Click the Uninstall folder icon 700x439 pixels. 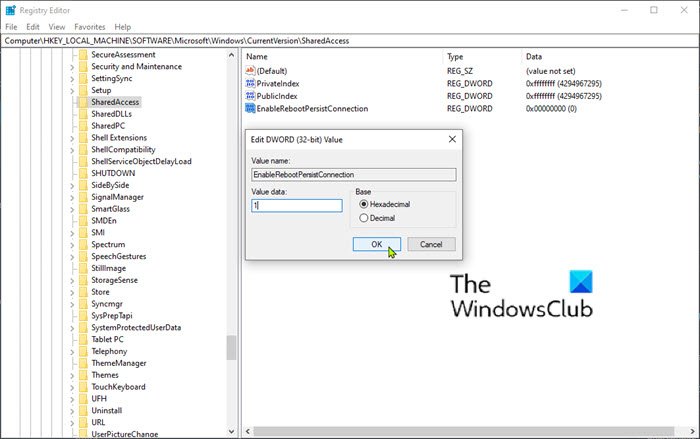click(x=83, y=410)
